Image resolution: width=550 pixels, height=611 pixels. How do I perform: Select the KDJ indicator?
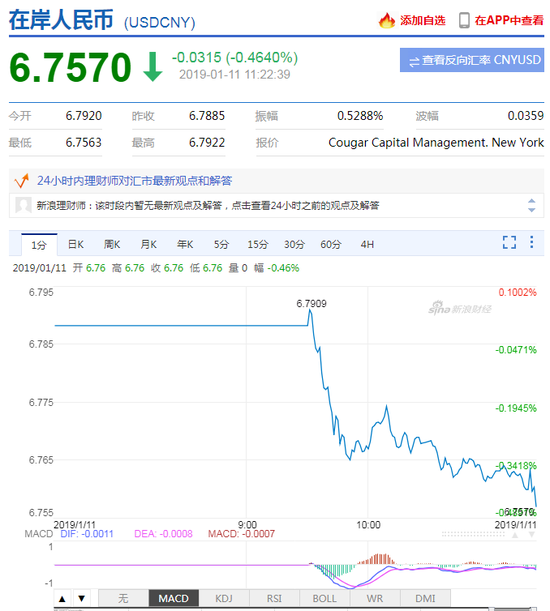coord(224,599)
